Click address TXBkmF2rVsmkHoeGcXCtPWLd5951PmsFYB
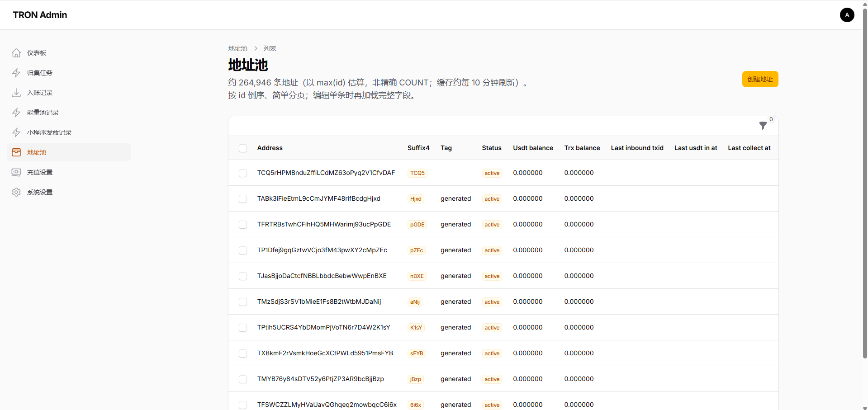The width and height of the screenshot is (868, 410). point(325,353)
